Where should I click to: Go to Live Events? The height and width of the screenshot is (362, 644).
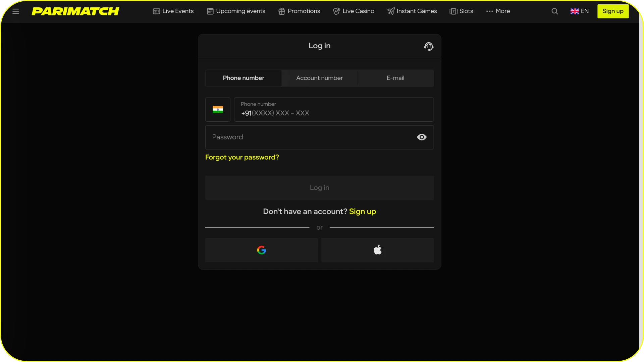click(x=173, y=11)
